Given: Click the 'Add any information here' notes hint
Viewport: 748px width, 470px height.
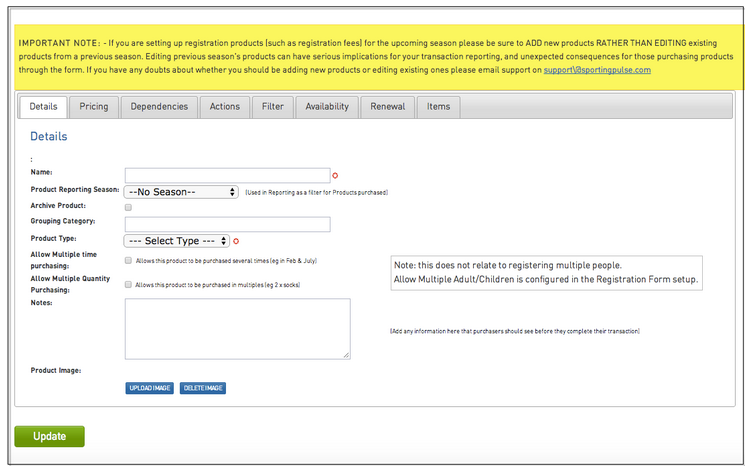Looking at the screenshot, I should pos(515,331).
